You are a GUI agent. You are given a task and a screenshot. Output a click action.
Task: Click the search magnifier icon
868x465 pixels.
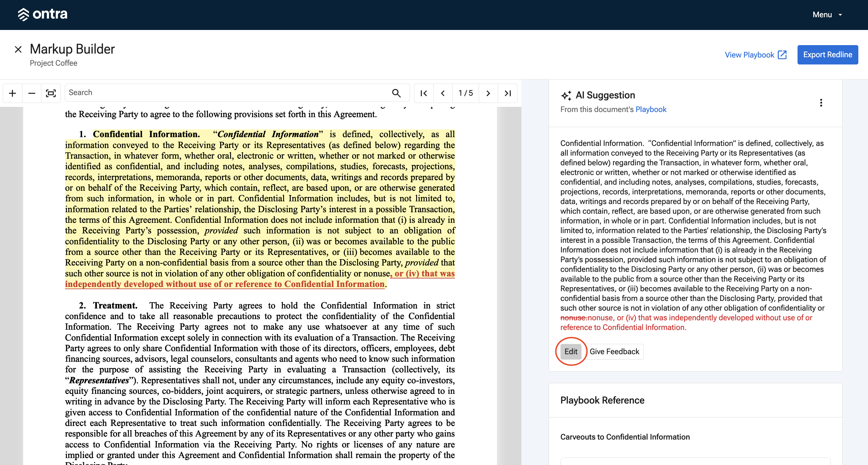tap(396, 93)
